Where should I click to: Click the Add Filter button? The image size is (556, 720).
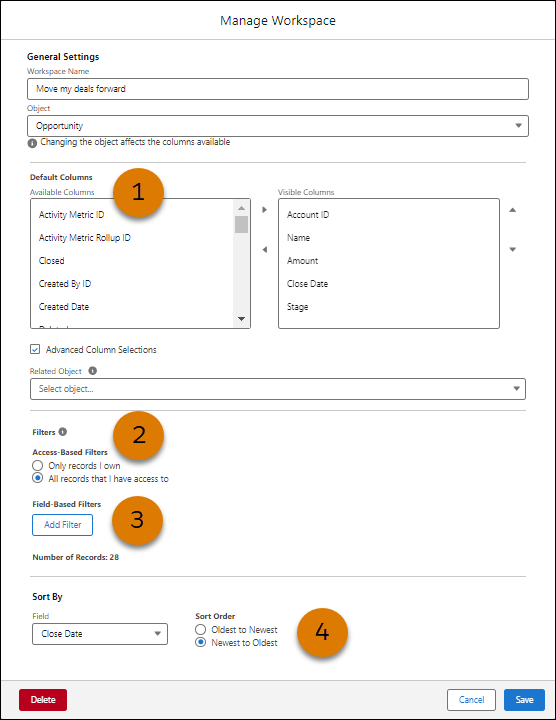pyautogui.click(x=62, y=525)
